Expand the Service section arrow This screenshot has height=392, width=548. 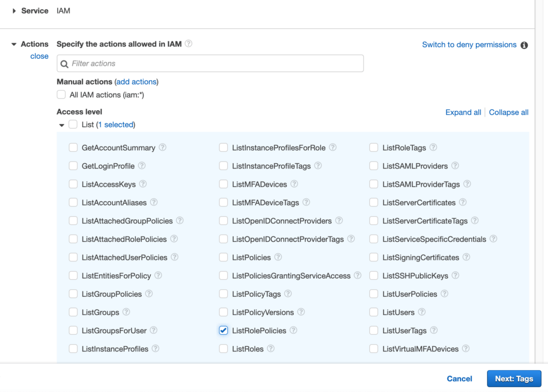click(14, 11)
